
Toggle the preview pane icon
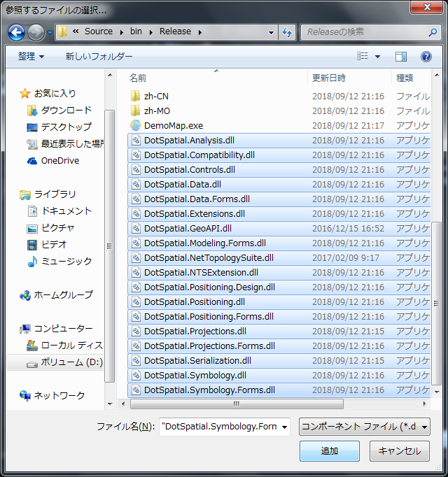coord(401,56)
